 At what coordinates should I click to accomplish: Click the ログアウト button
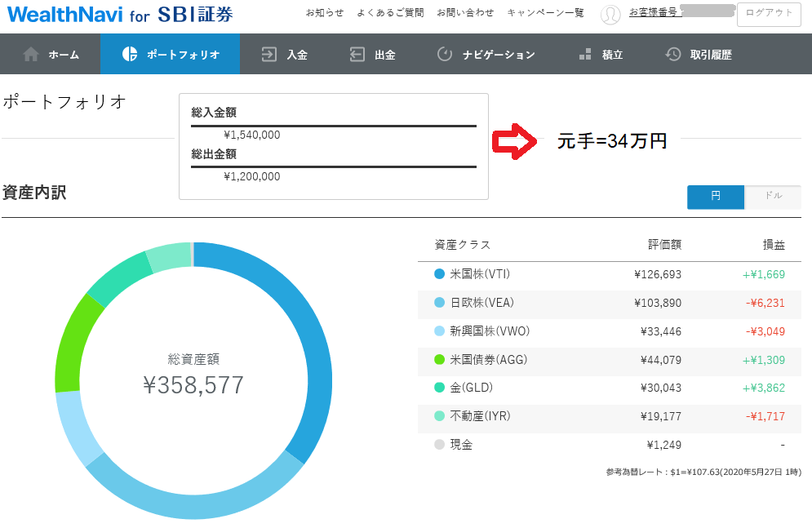[769, 15]
